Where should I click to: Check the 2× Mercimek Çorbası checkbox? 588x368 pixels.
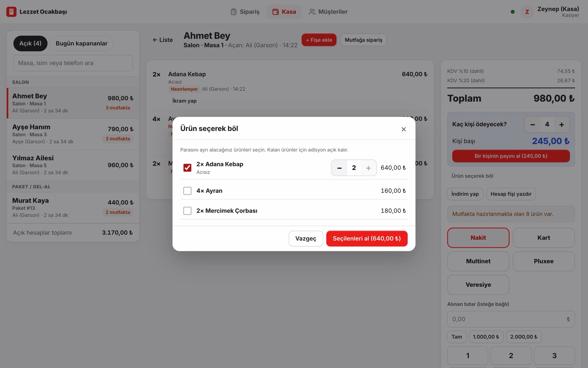(x=187, y=211)
